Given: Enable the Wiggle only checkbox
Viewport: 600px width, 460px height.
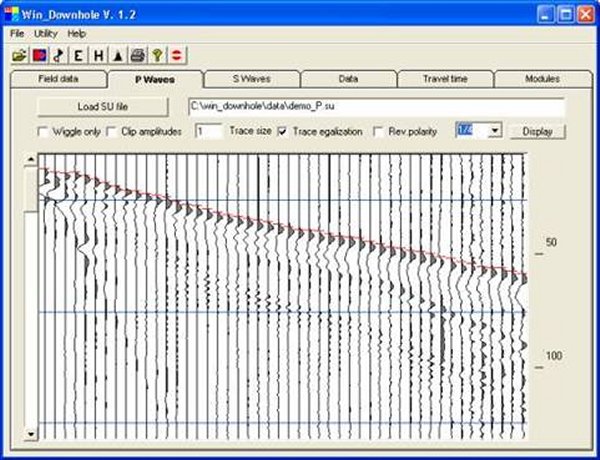Looking at the screenshot, I should 43,132.
